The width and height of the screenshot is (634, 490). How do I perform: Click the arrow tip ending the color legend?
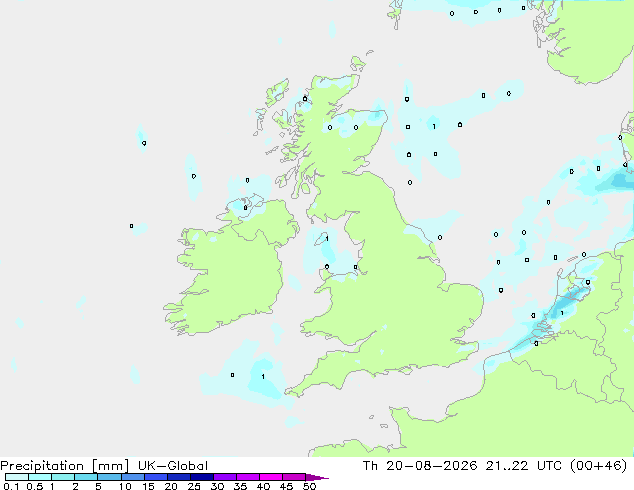pyautogui.click(x=318, y=477)
